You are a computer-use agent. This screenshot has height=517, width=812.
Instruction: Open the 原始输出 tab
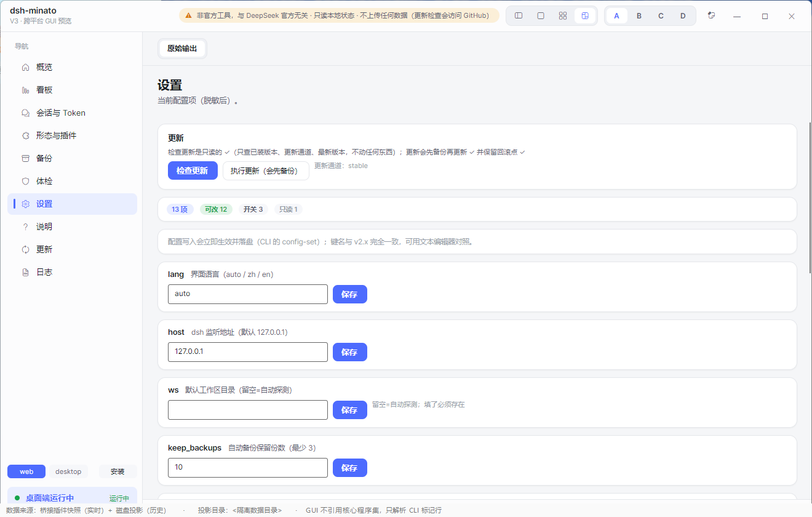point(182,49)
